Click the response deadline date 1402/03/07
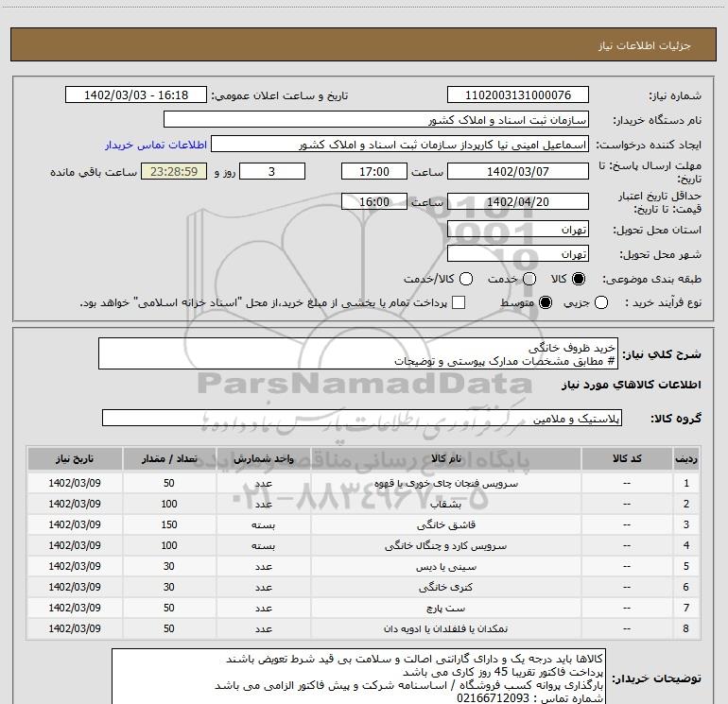728x704 pixels. (x=518, y=171)
